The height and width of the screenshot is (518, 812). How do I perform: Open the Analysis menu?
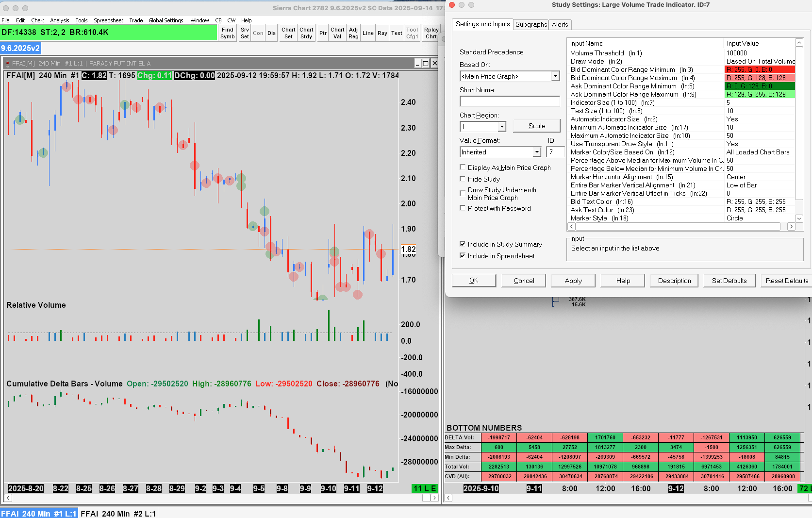click(x=60, y=20)
